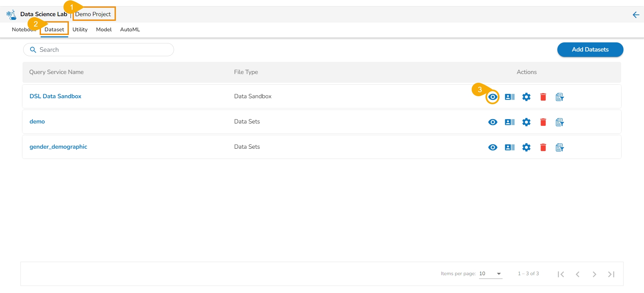The width and height of the screenshot is (644, 293).
Task: Click the notes icon for demo row
Action: pyautogui.click(x=560, y=122)
